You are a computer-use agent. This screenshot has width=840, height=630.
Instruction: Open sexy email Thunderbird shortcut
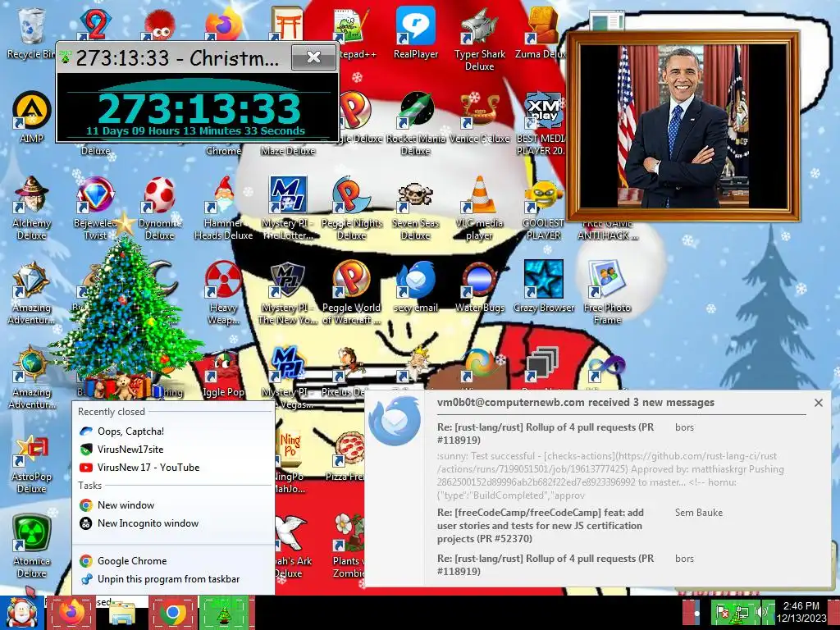coord(415,286)
